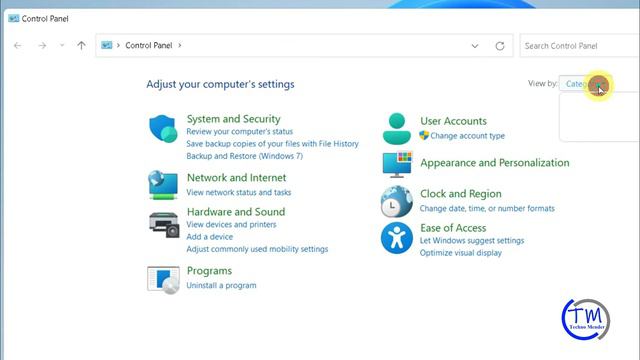This screenshot has width=640, height=360.
Task: Open Ease of Access icon
Action: [x=397, y=238]
